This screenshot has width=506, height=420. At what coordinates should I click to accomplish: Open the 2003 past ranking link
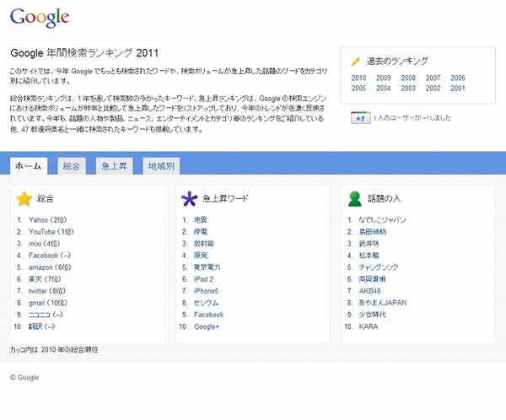pos(408,88)
